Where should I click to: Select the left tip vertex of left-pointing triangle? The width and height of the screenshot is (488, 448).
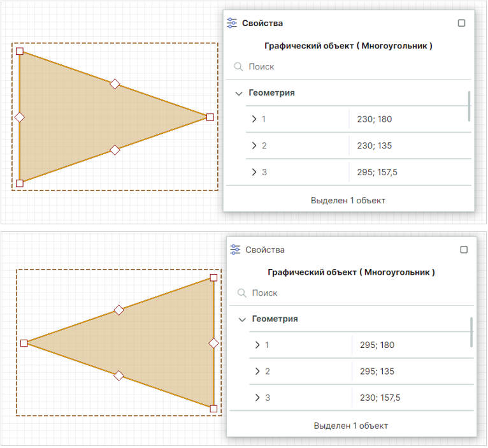click(x=24, y=343)
